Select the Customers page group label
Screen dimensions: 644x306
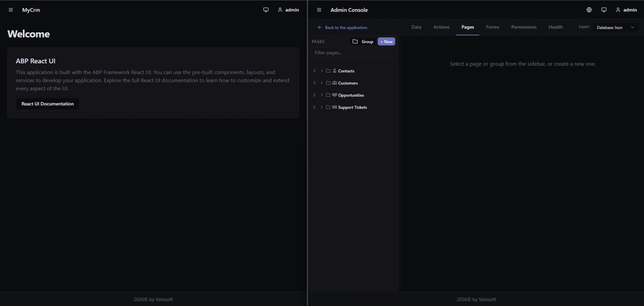tap(348, 83)
